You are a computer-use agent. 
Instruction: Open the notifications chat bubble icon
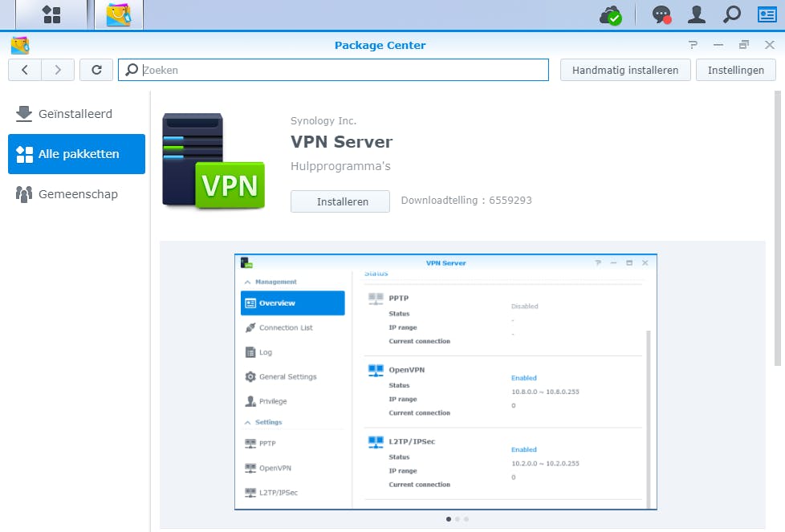click(661, 15)
